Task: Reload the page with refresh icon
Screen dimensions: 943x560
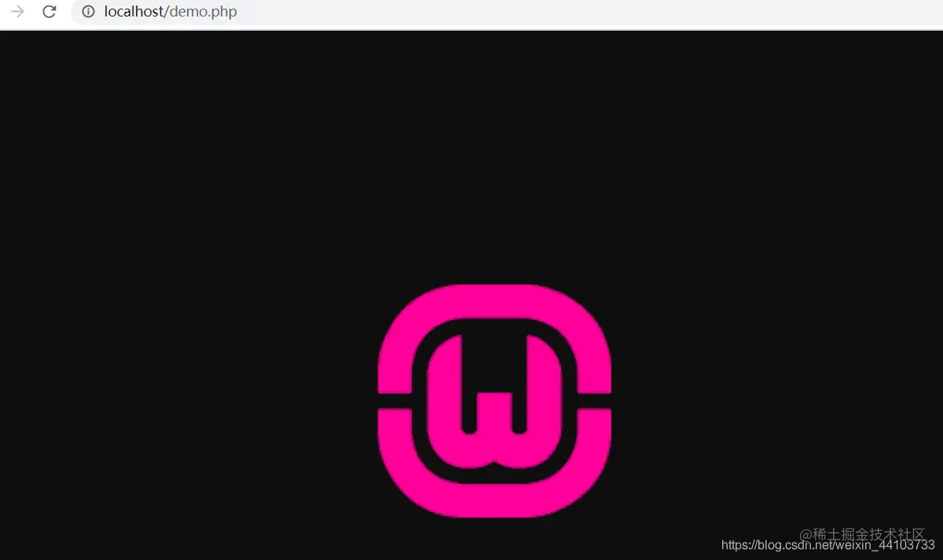Action: click(50, 12)
